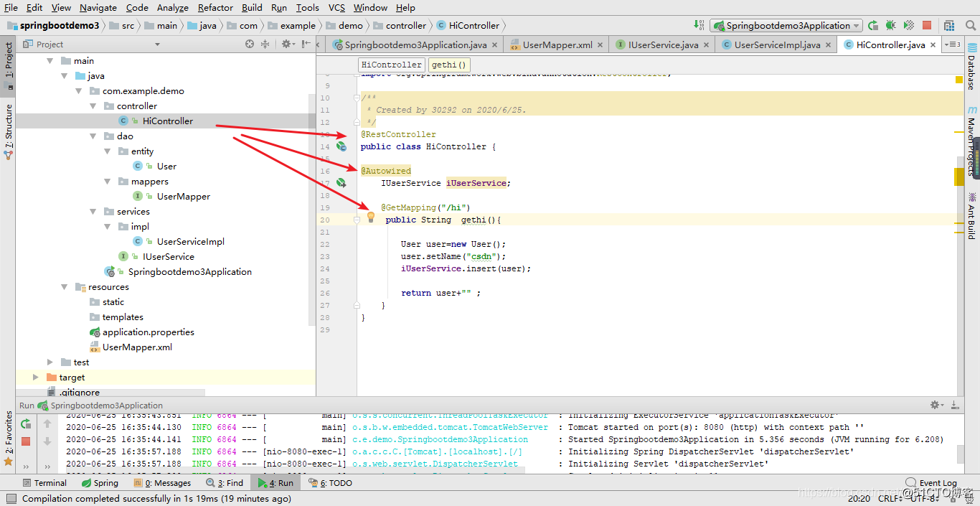Open the run configuration dropdown Springbootdemo3Application

[x=786, y=25]
